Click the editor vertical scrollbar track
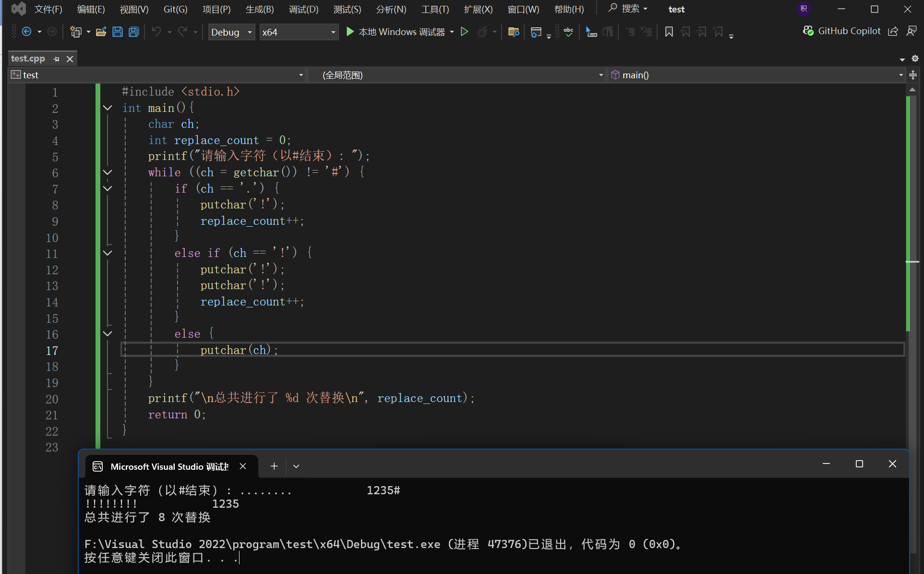Screen dimensions: 924x574 pos(912,384)
